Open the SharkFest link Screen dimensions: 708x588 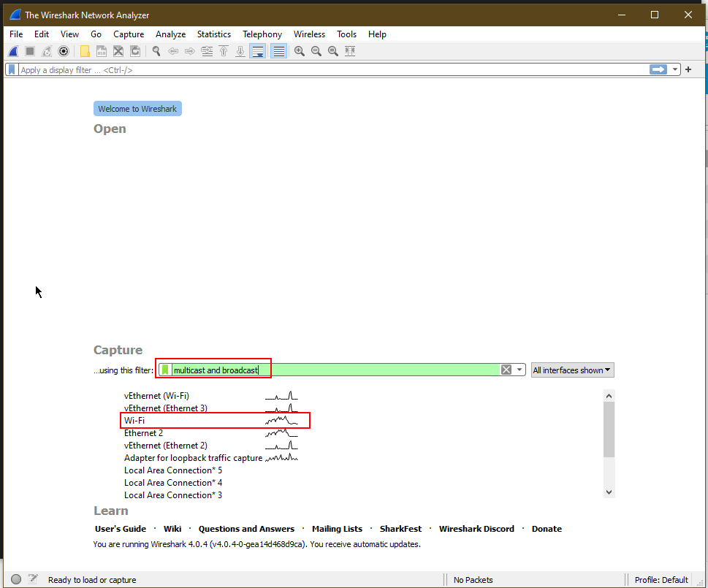400,528
